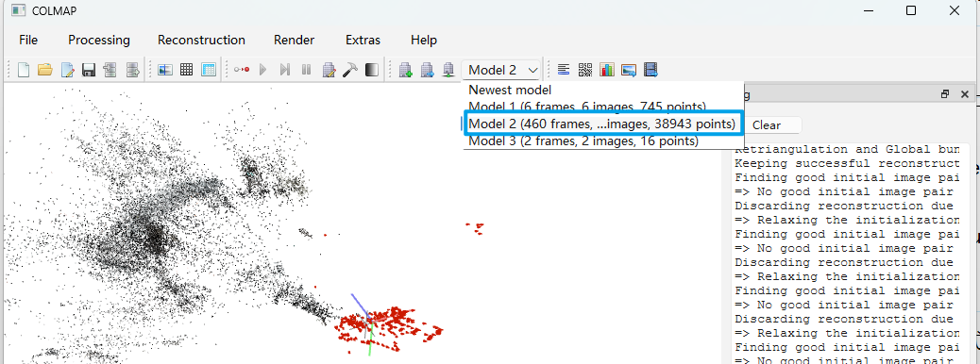Collapse the Model 2 selector dropdown
980x364 pixels.
(x=502, y=69)
